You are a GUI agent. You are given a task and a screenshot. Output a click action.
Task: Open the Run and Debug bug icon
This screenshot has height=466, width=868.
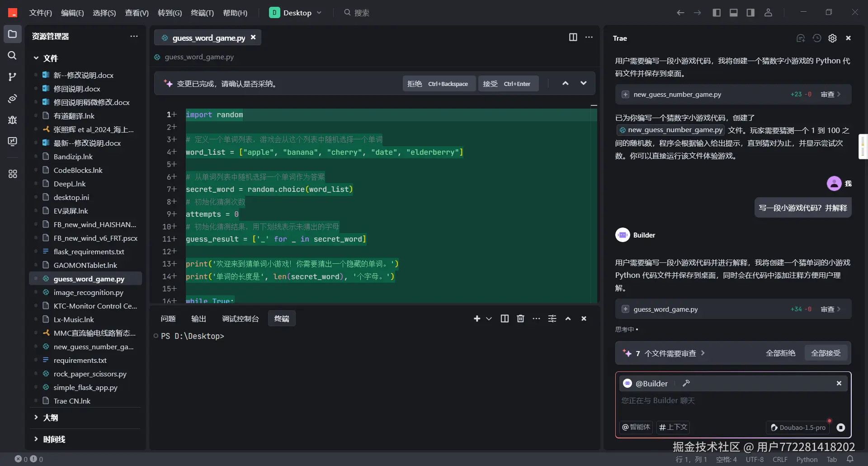click(x=13, y=120)
